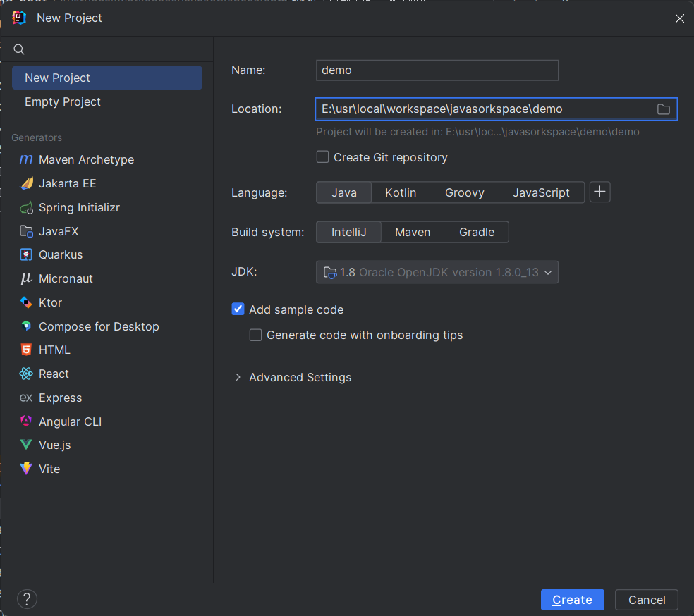Uncheck Add sample code checkbox
This screenshot has width=694, height=616.
pyautogui.click(x=238, y=309)
